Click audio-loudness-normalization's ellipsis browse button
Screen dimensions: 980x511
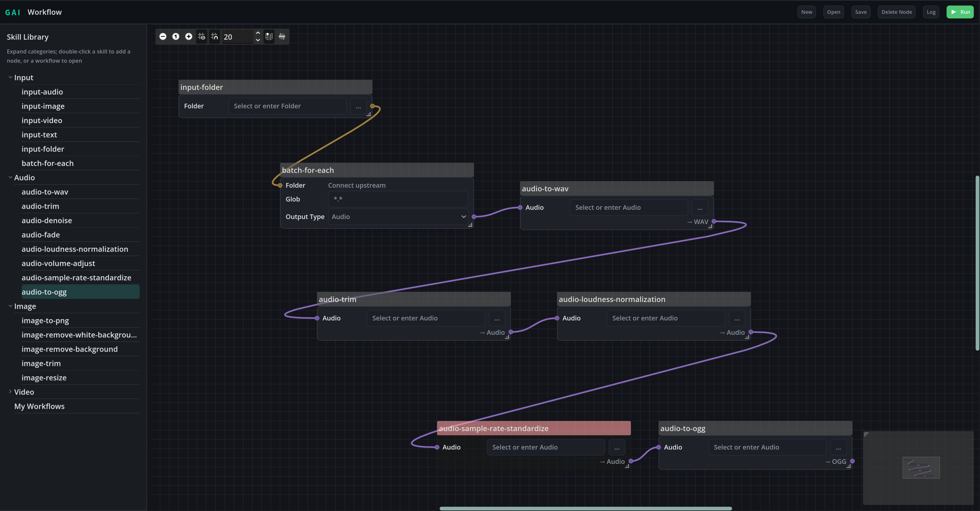click(737, 318)
